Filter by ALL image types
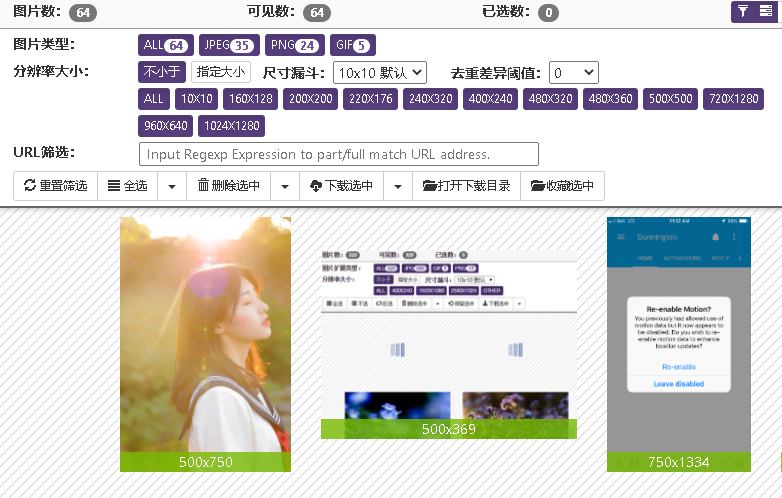This screenshot has height=498, width=782. pyautogui.click(x=166, y=45)
